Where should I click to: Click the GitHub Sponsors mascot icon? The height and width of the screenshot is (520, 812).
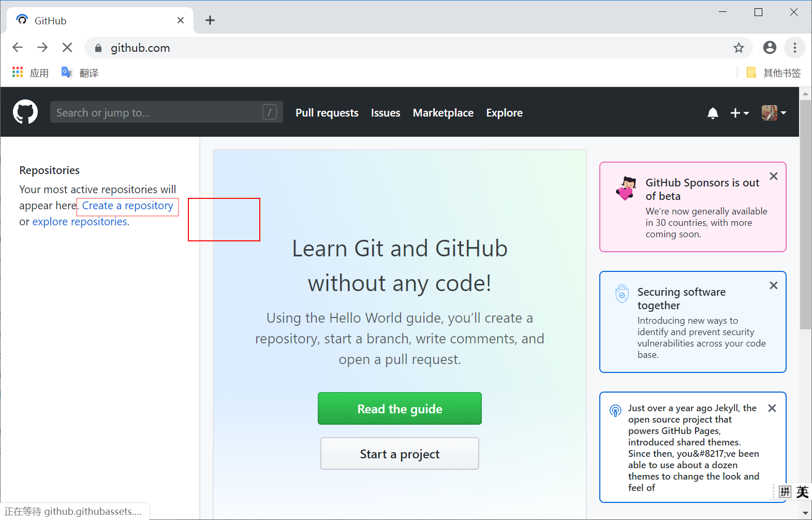pyautogui.click(x=626, y=188)
